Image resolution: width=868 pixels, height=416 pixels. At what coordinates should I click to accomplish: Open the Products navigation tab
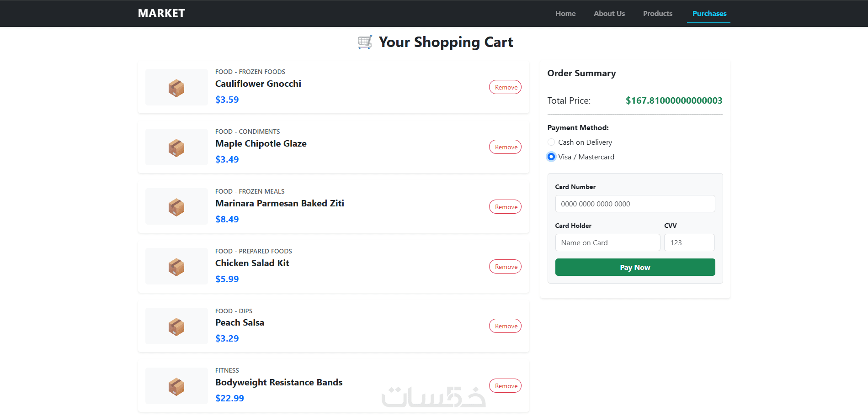pos(658,14)
